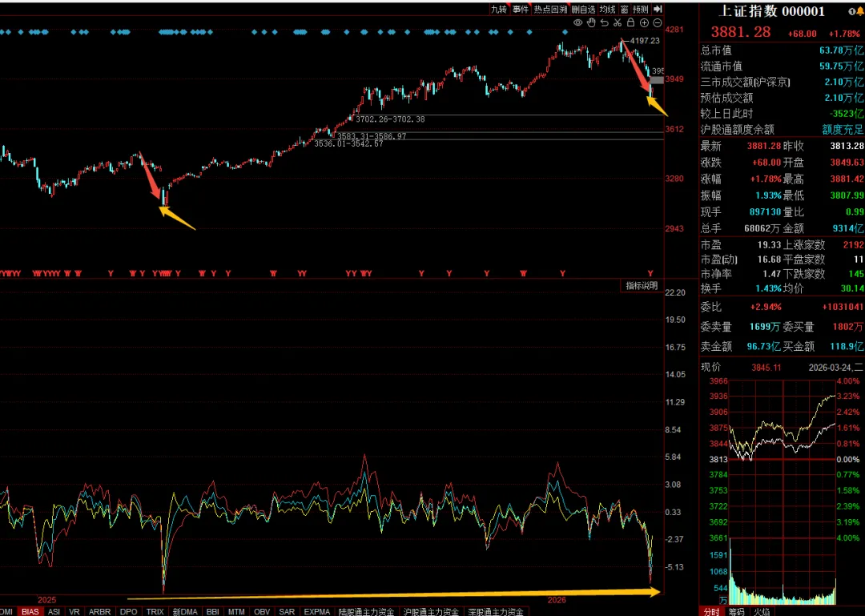Click the 预估成交额 row
This screenshot has width=865, height=616.
pyautogui.click(x=783, y=98)
